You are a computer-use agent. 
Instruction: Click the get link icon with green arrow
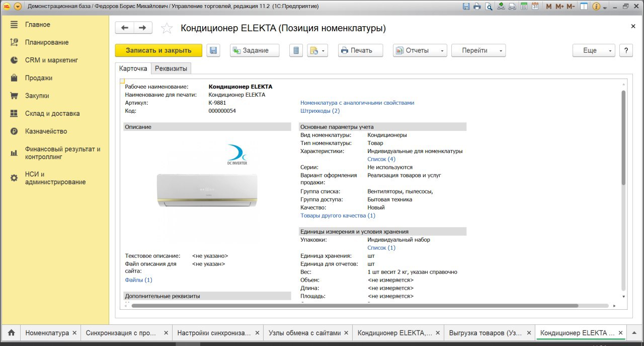point(501,7)
